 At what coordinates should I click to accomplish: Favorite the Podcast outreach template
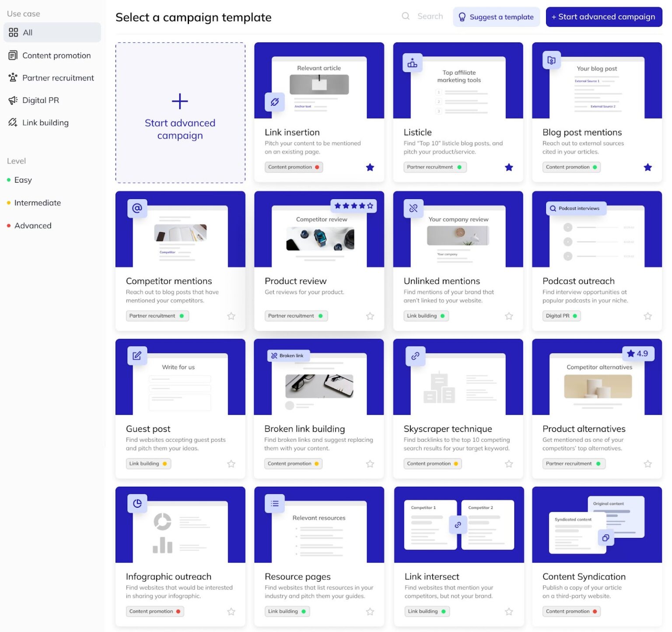click(x=647, y=315)
